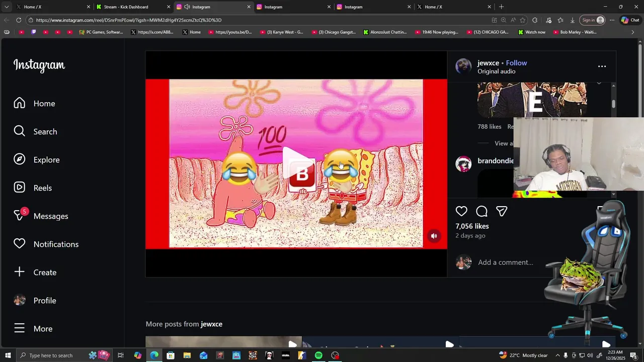The height and width of the screenshot is (362, 644).
Task: Open Instagram Home from sidebar
Action: click(34, 103)
